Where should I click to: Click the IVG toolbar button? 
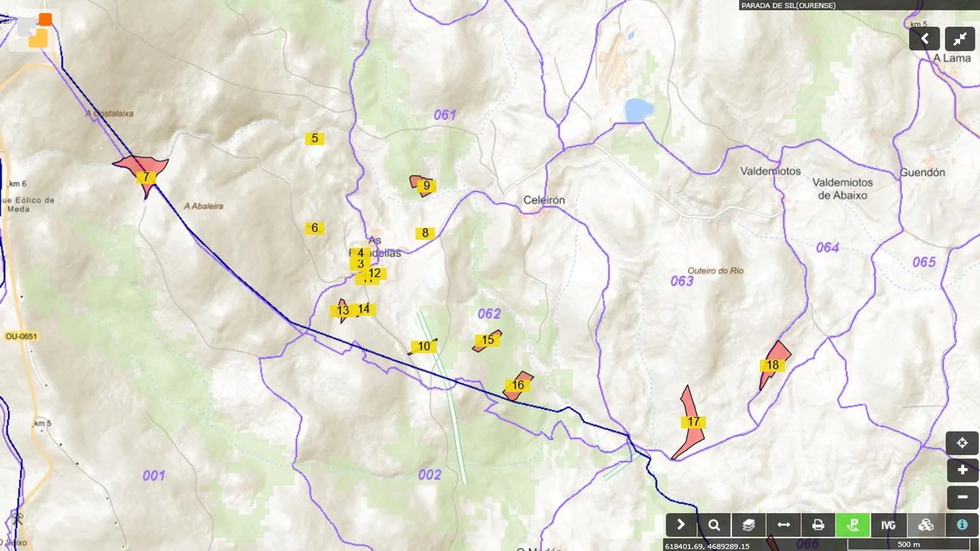(x=888, y=525)
